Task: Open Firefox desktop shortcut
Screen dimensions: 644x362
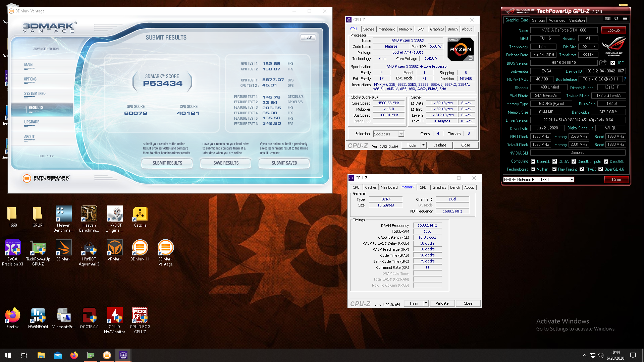Action: coord(12,318)
